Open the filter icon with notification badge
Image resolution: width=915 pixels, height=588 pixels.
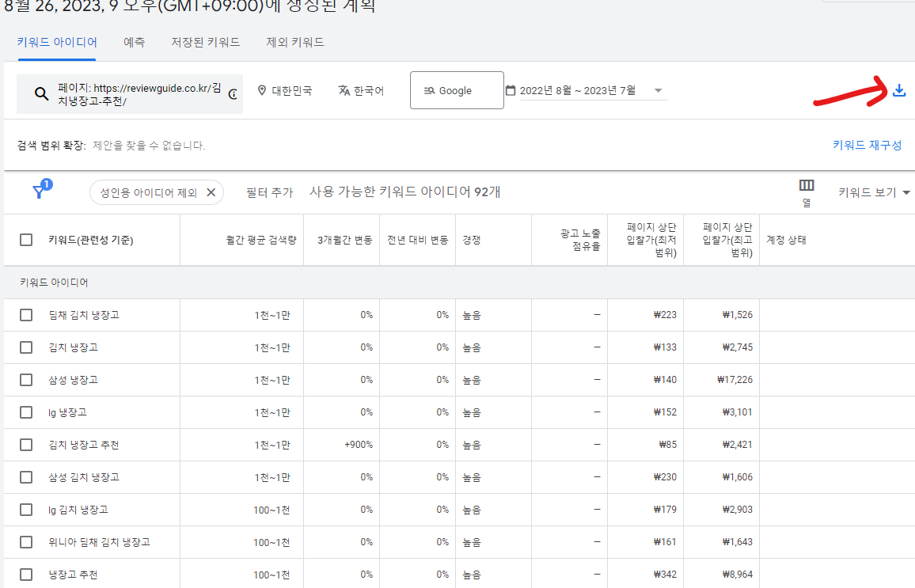tap(40, 191)
